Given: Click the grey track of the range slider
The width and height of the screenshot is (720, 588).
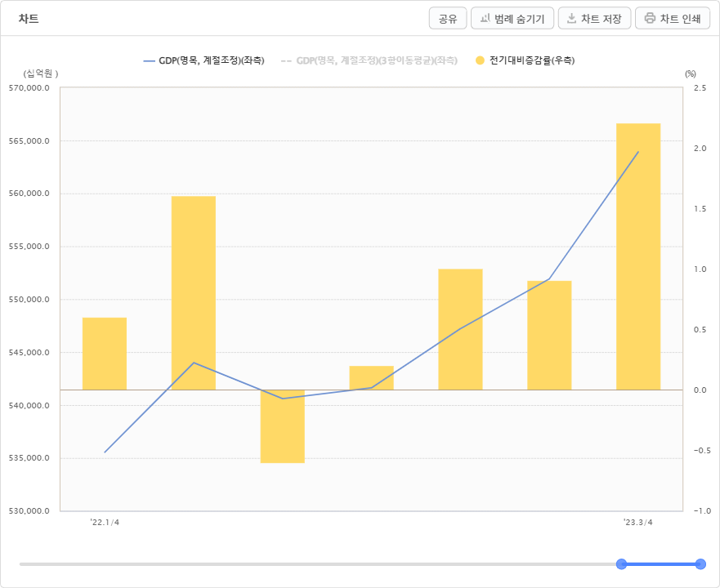Looking at the screenshot, I should 318,564.
